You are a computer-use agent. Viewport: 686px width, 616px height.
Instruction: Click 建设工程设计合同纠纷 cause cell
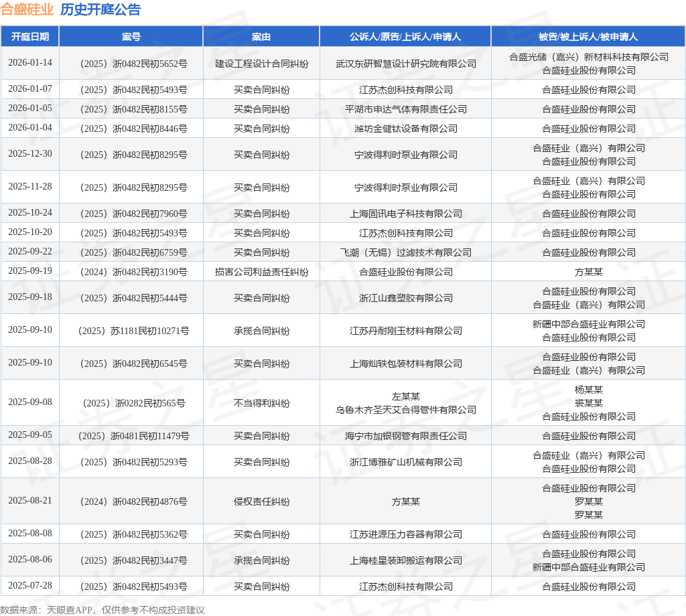click(x=262, y=64)
